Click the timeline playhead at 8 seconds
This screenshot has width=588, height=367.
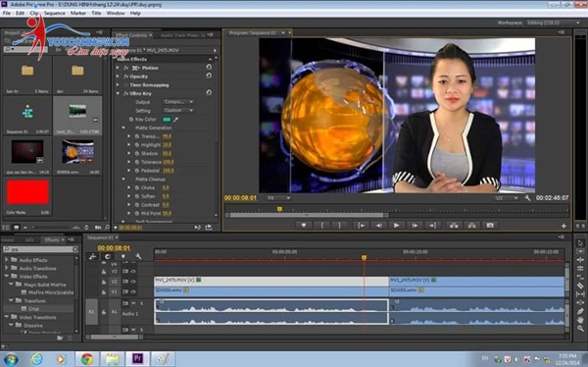[364, 258]
